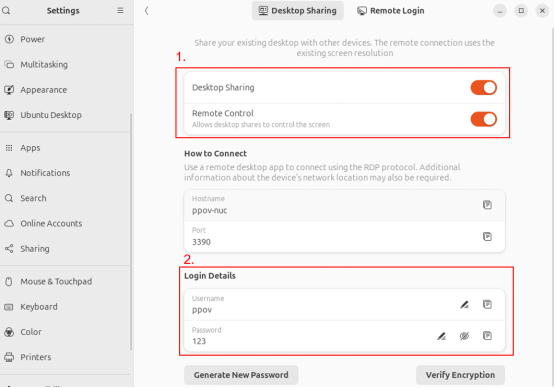The height and width of the screenshot is (388, 555).
Task: Click the Verify Encryption button
Action: (460, 375)
